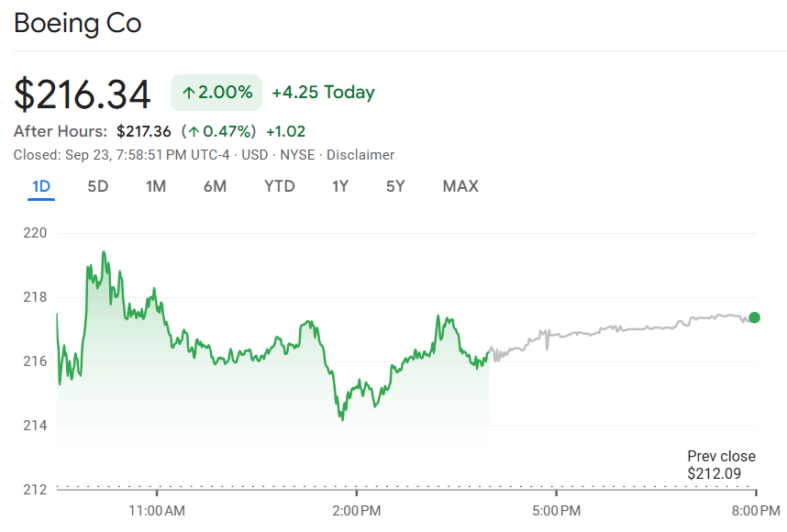787x532 pixels.
Task: Click the 11:00 AM axis label
Action: (x=157, y=509)
